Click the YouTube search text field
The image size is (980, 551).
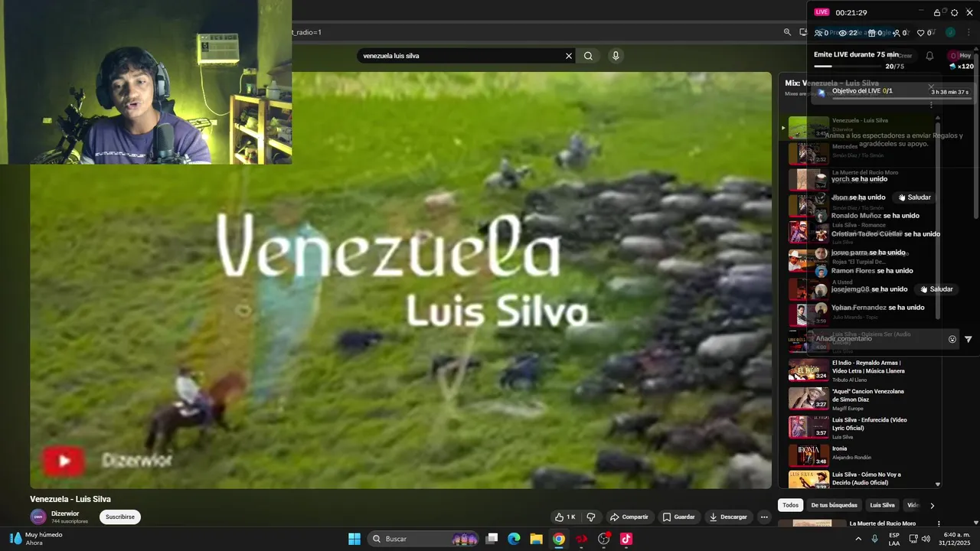click(x=461, y=56)
